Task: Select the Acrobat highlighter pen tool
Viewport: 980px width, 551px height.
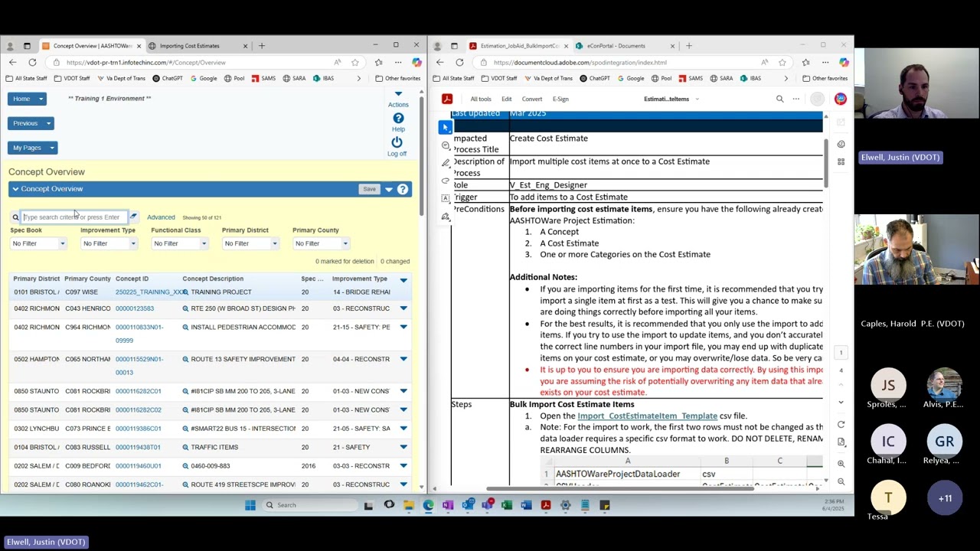Action: coord(446,163)
